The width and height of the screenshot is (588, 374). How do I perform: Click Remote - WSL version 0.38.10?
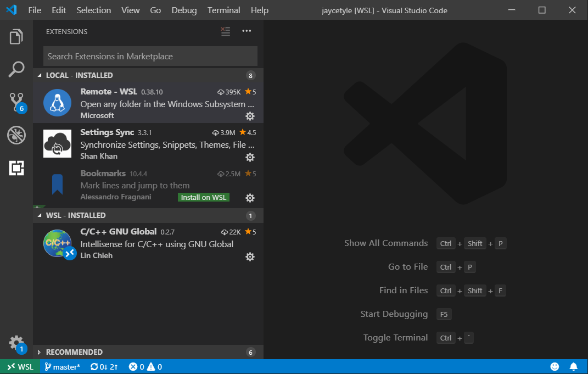click(152, 92)
